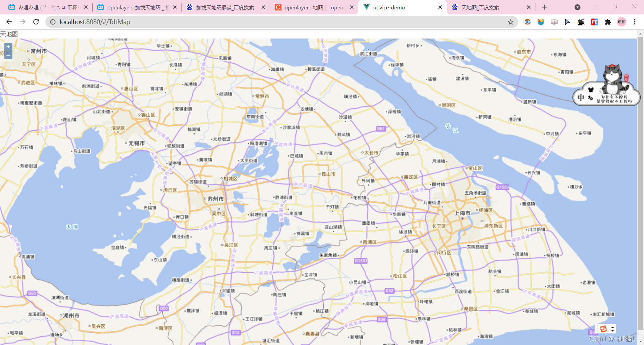644x345 pixels.
Task: Click the 松江区 label on map
Action: [x=400, y=276]
